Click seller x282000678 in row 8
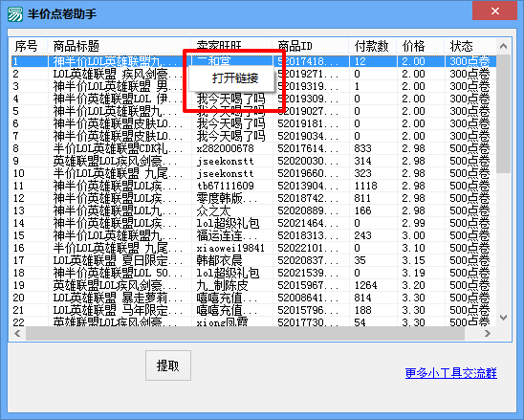The height and width of the screenshot is (420, 524). pos(226,148)
